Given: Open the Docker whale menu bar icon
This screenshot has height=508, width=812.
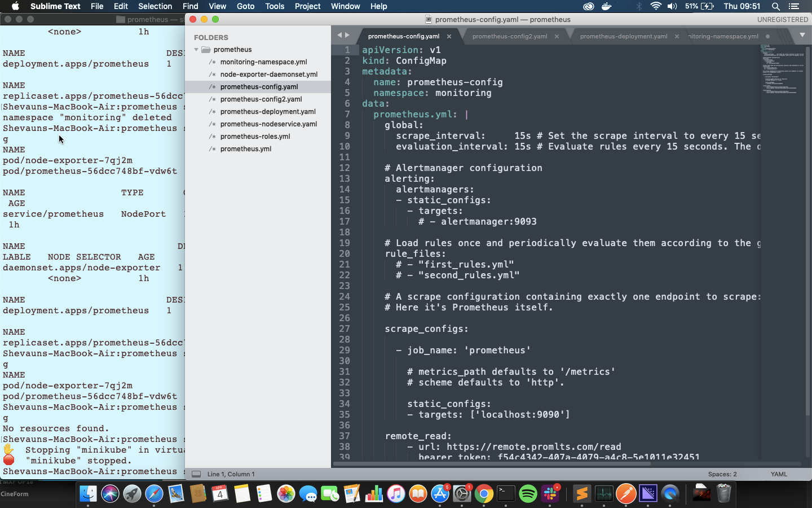Looking at the screenshot, I should pyautogui.click(x=607, y=6).
